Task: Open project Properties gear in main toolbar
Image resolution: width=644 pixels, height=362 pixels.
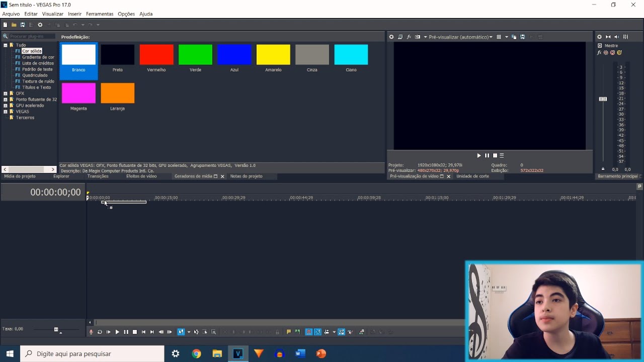Action: pyautogui.click(x=40, y=25)
